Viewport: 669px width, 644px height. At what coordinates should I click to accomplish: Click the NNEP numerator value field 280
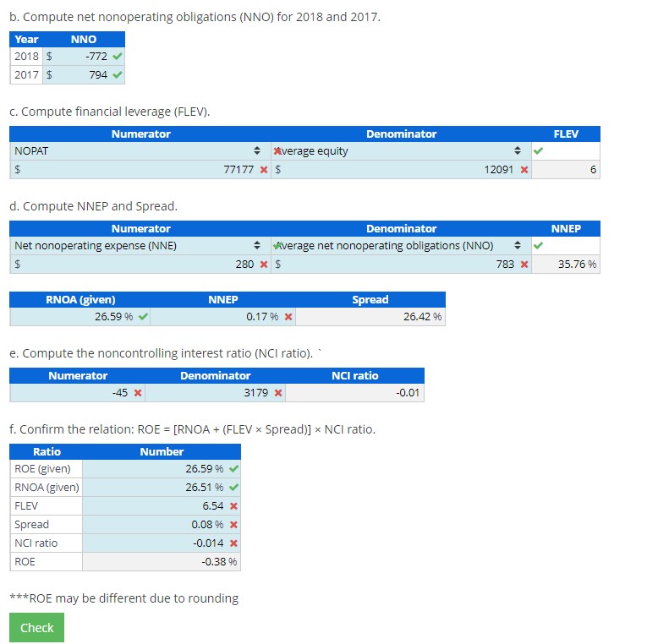tap(140, 265)
